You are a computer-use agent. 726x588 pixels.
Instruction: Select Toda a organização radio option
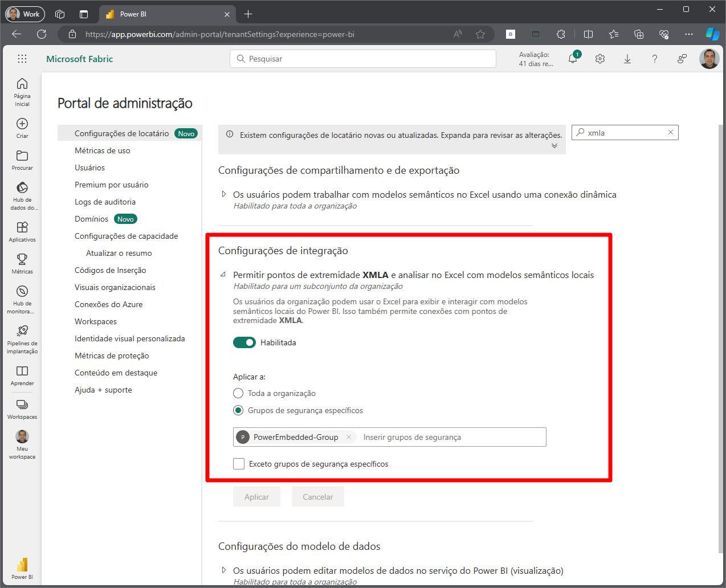[238, 393]
